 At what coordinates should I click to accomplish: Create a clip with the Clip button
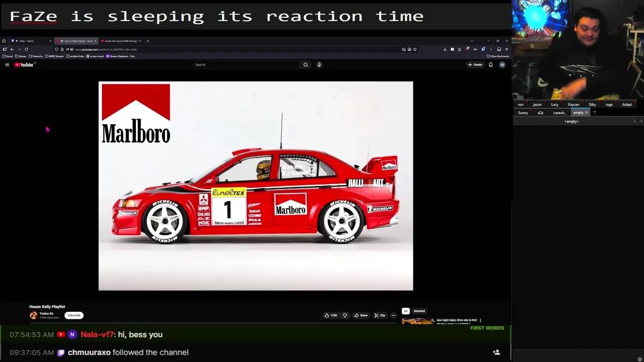point(380,315)
